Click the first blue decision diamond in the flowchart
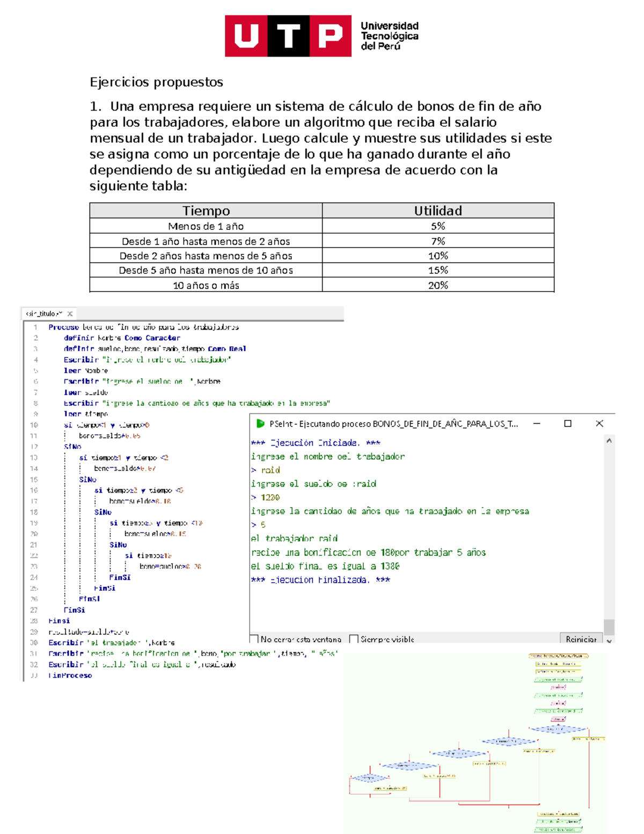 pyautogui.click(x=558, y=729)
